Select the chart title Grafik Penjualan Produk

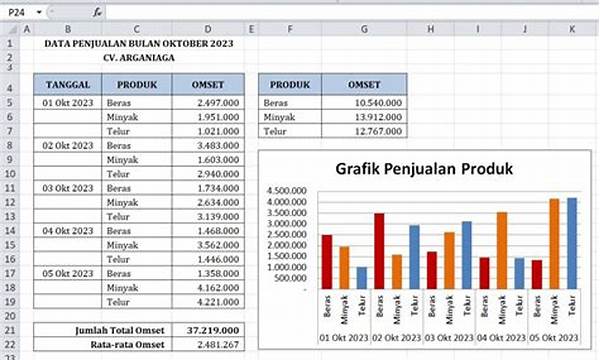click(424, 169)
